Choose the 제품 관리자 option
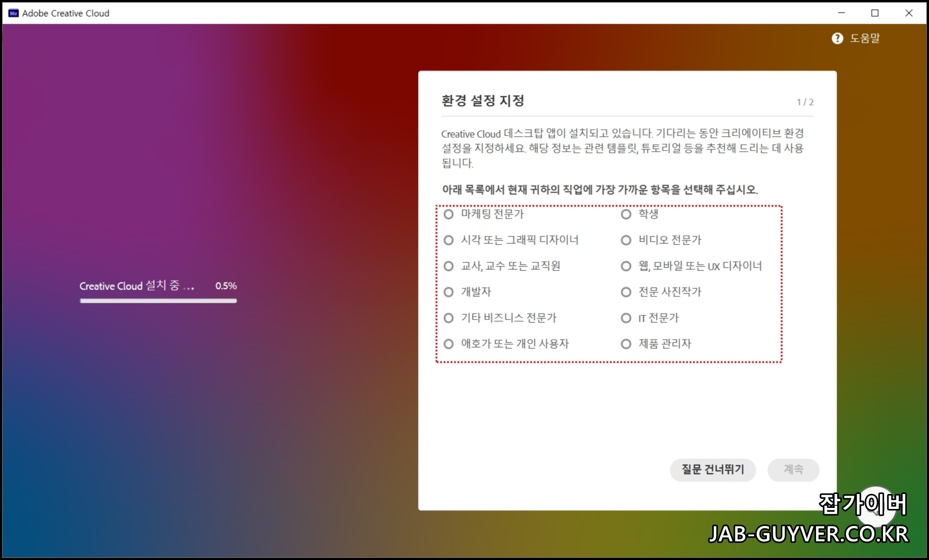 tap(626, 344)
